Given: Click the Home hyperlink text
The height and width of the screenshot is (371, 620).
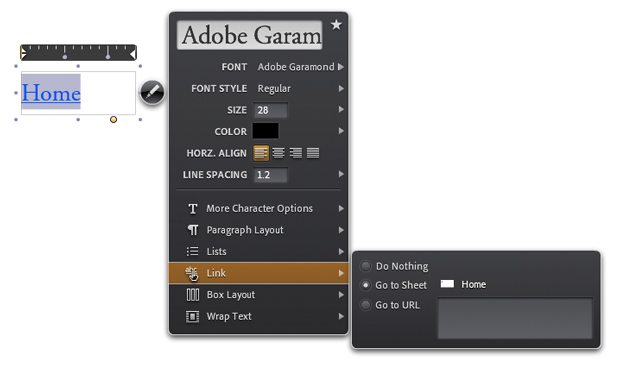Looking at the screenshot, I should [51, 93].
